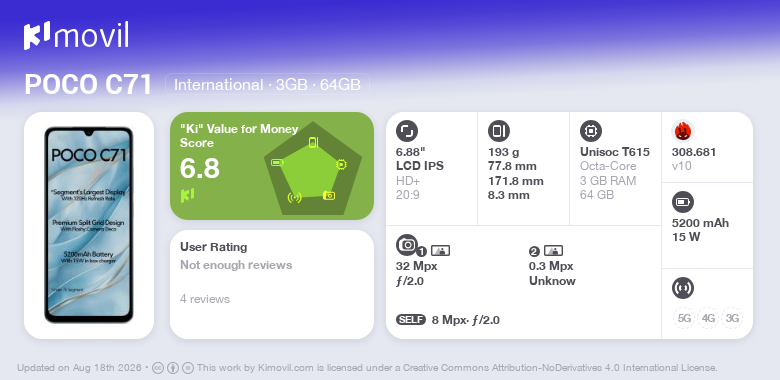780x380 pixels.
Task: Select the 3G network badge
Action: pos(732,318)
